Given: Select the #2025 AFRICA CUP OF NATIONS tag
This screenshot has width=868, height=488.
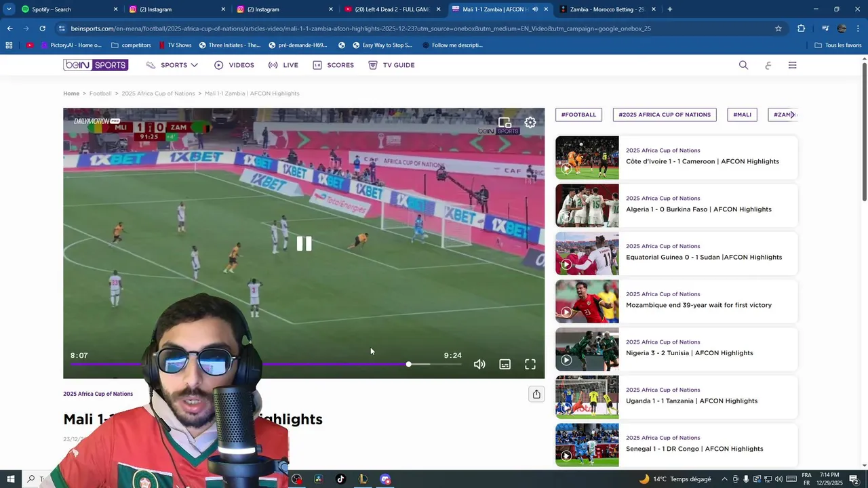Looking at the screenshot, I should (x=665, y=115).
